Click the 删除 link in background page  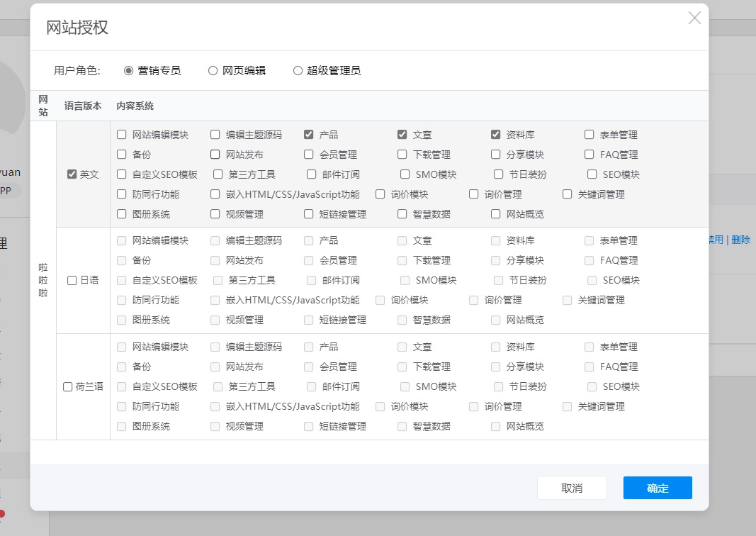[741, 240]
